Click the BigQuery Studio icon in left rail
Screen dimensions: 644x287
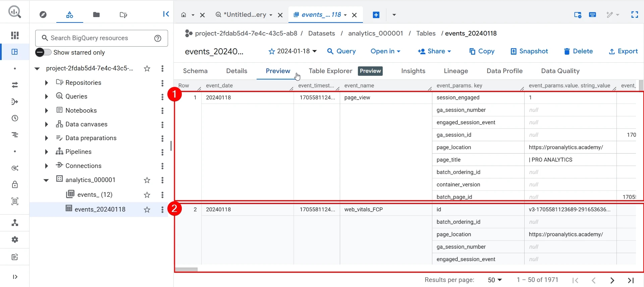point(15,52)
